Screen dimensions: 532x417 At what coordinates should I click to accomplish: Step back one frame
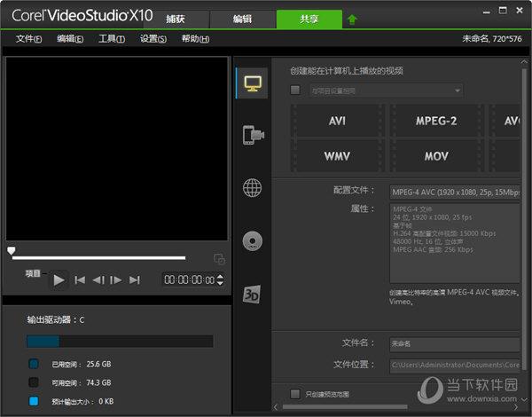click(98, 280)
